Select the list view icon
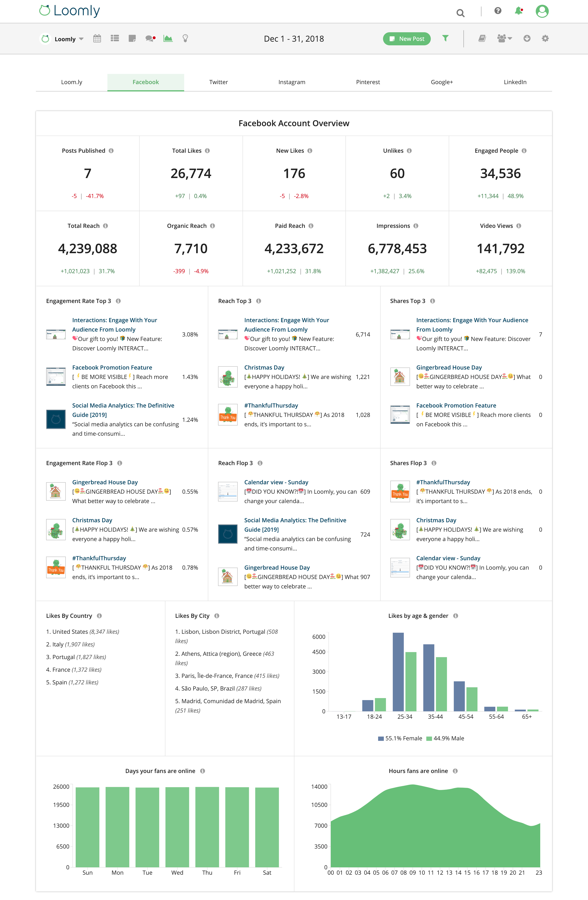 [115, 38]
